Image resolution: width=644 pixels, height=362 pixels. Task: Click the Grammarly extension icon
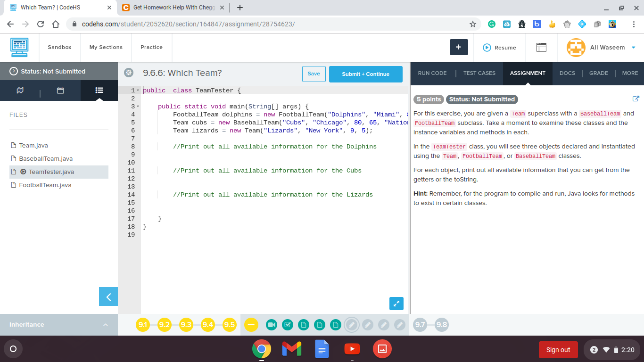point(492,24)
